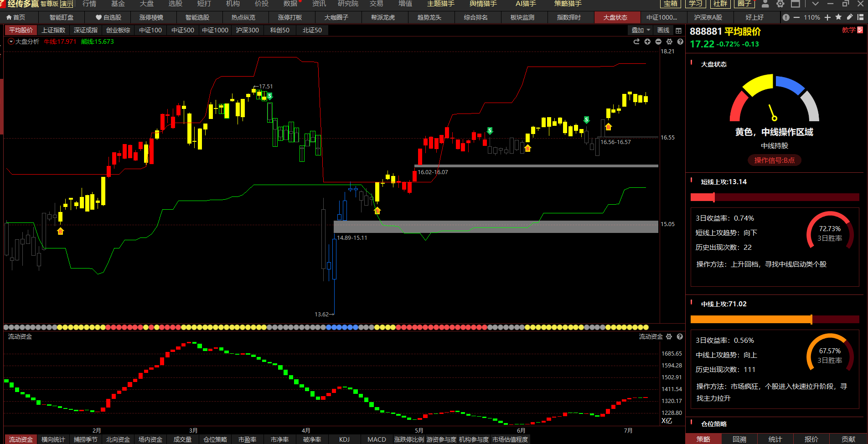Select the 画线 drawing tool
The image size is (868, 444).
point(663,30)
